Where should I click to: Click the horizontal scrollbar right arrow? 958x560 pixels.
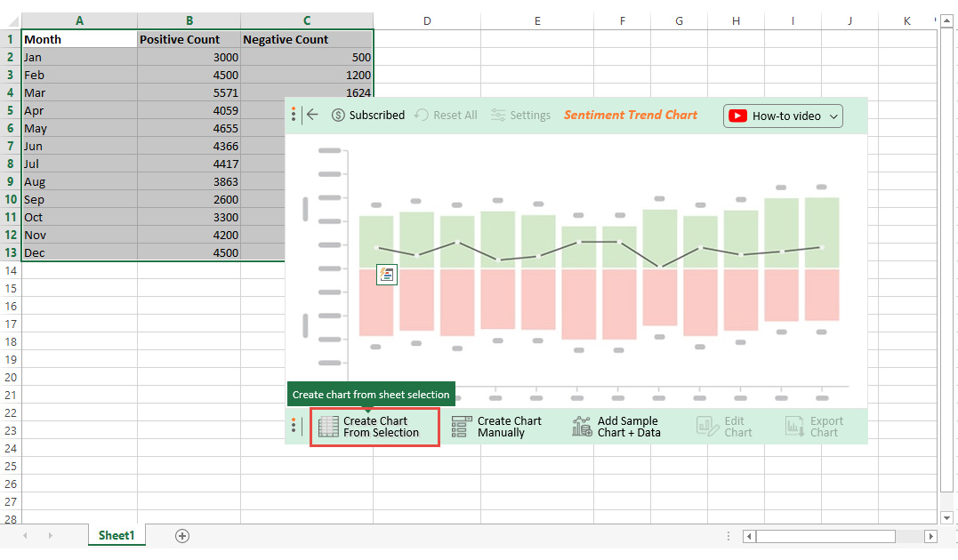click(930, 536)
